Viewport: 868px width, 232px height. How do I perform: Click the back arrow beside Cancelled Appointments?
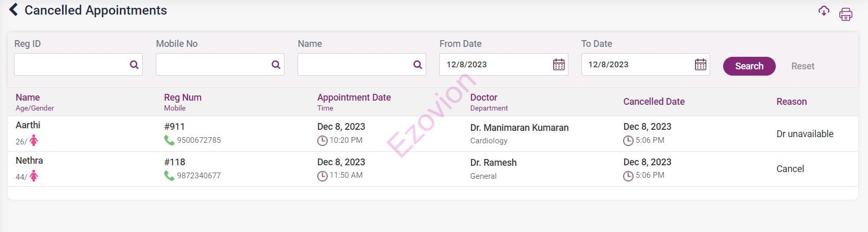click(14, 10)
